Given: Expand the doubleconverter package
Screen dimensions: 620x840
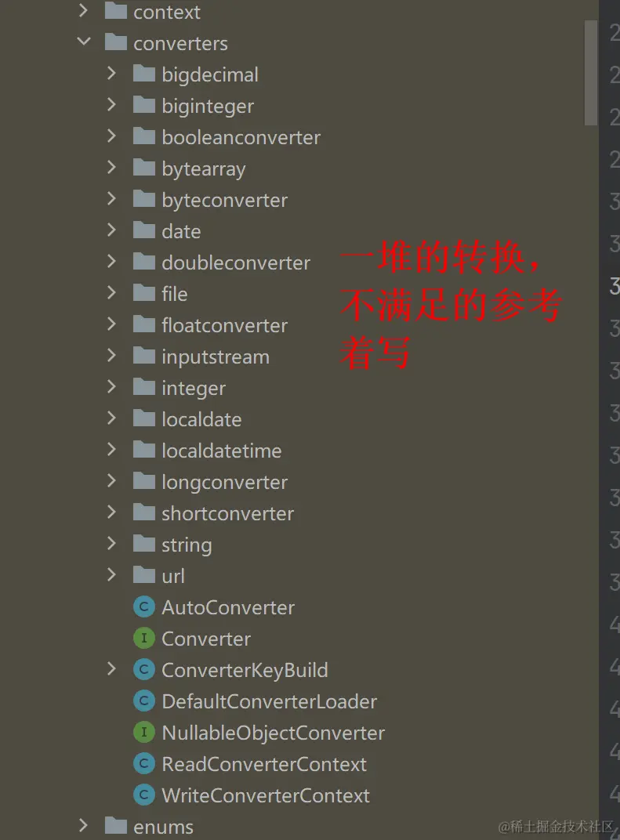Looking at the screenshot, I should pos(111,261).
